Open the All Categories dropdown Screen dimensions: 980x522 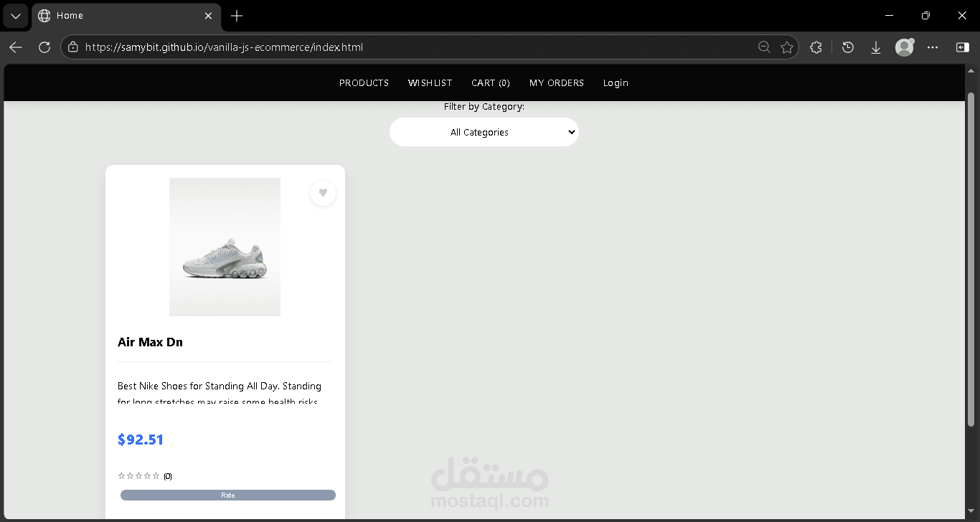pyautogui.click(x=484, y=132)
